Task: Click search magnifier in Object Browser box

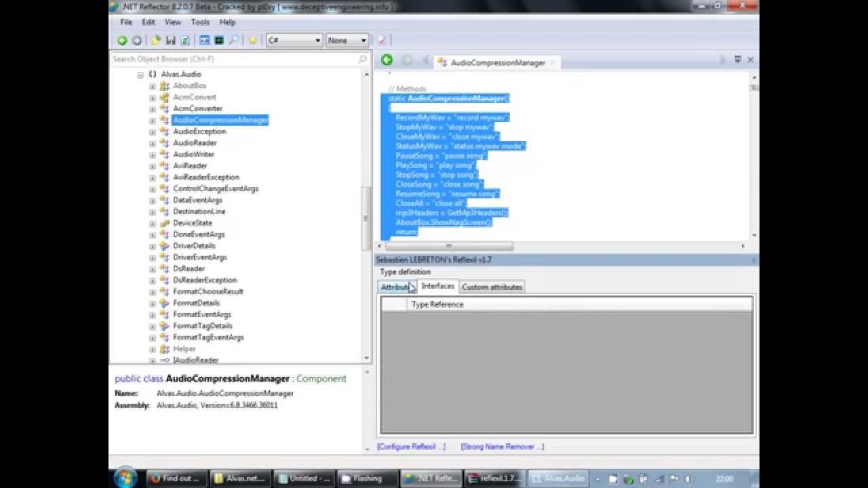Action: click(363, 59)
